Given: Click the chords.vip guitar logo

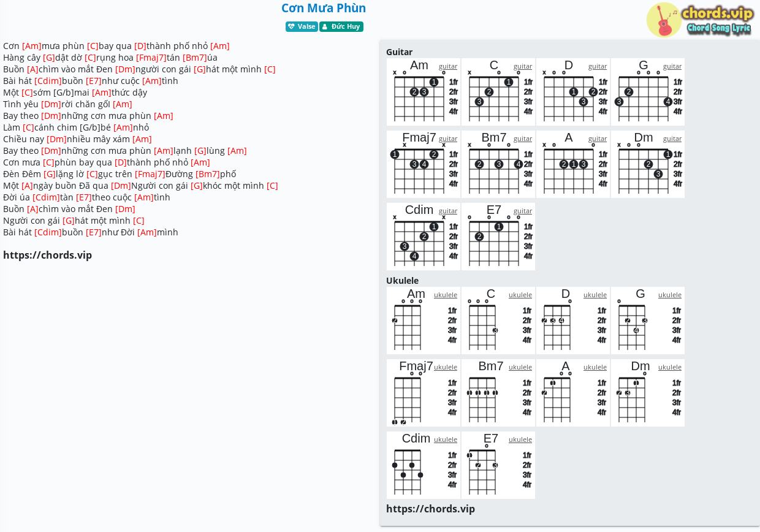Looking at the screenshot, I should [699, 20].
